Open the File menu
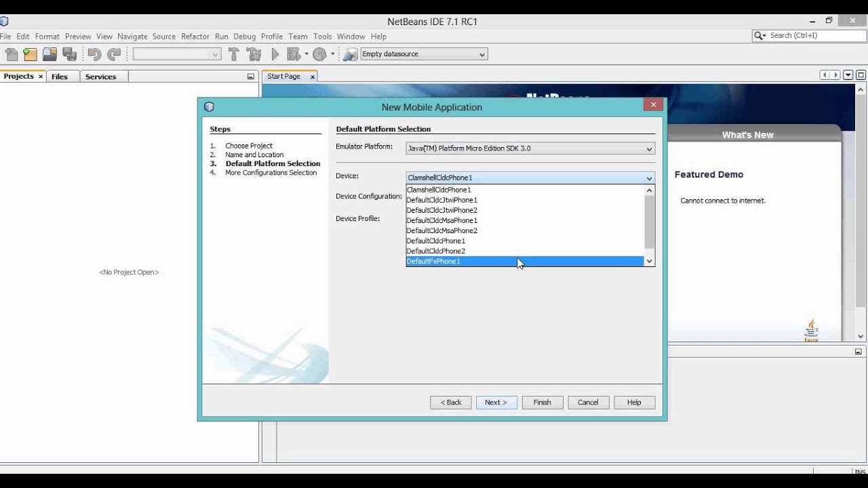The image size is (868, 488). 5,37
